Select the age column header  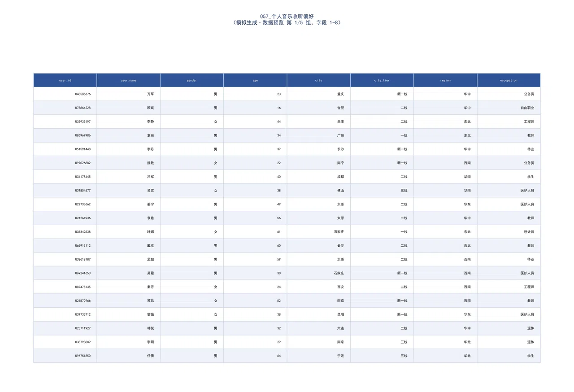click(255, 80)
